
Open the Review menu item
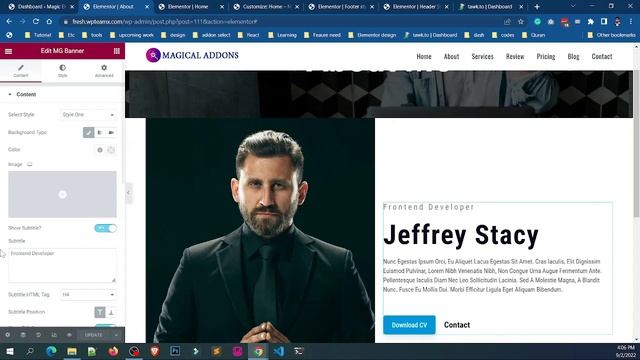click(x=515, y=57)
